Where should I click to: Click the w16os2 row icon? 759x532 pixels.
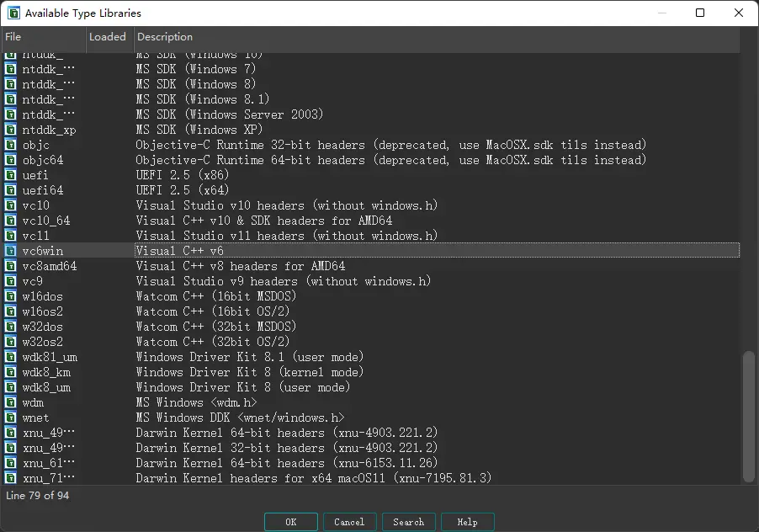(10, 311)
